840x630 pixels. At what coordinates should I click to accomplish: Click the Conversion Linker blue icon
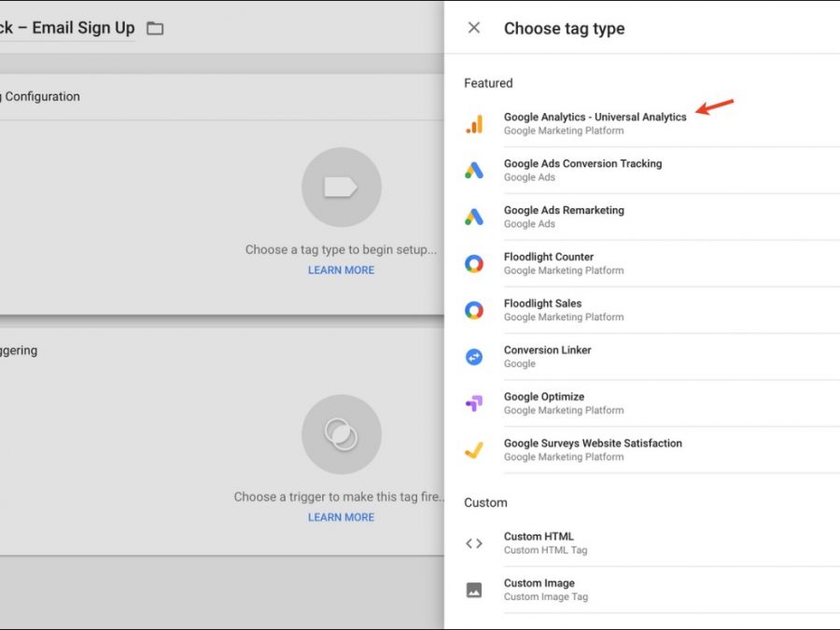474,357
